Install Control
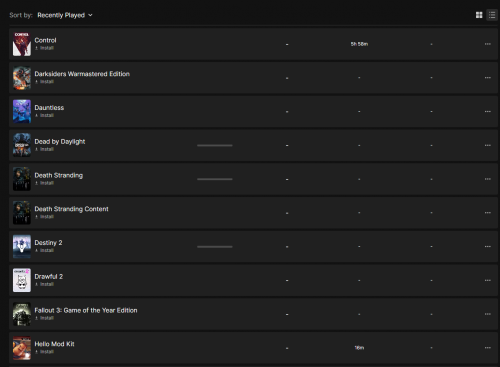The height and width of the screenshot is (367, 500). coord(44,48)
